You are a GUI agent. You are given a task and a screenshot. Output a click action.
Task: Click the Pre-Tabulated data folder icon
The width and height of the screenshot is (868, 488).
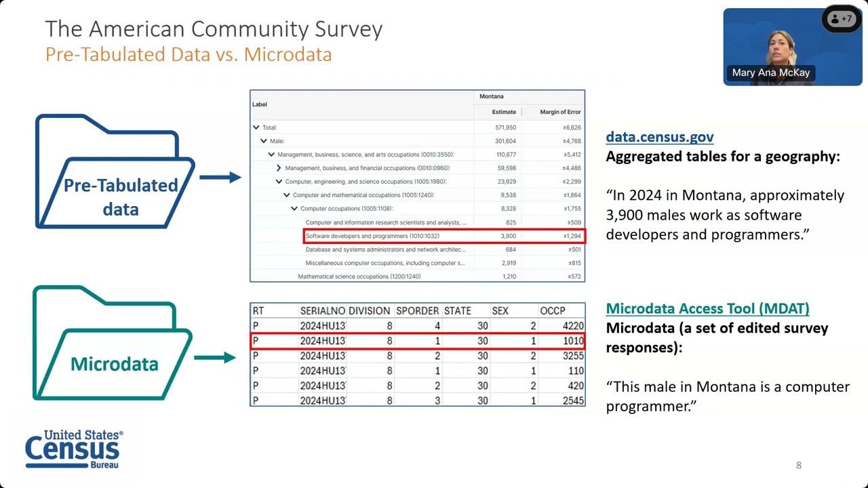tap(115, 171)
